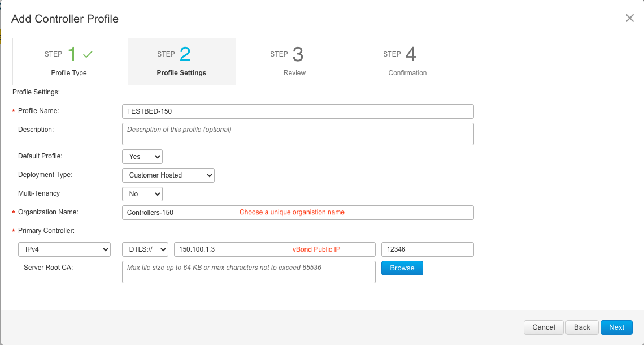Close the Add Controller Profile dialog

click(x=629, y=18)
